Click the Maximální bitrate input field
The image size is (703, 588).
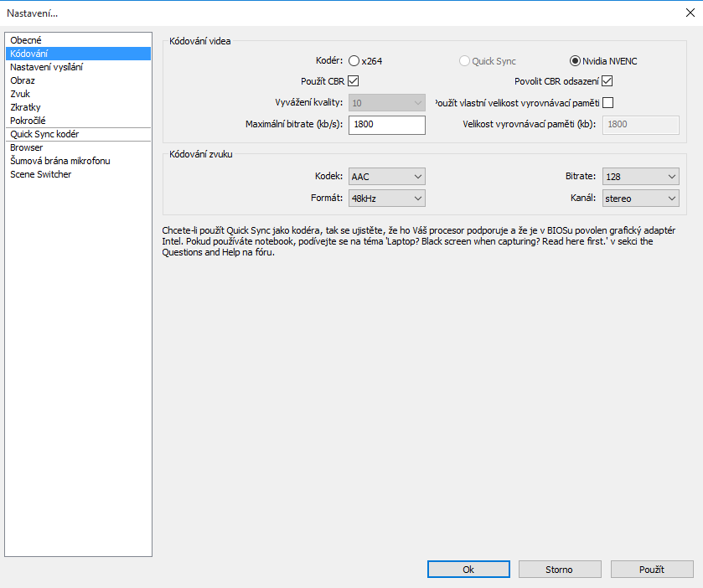[x=386, y=125]
